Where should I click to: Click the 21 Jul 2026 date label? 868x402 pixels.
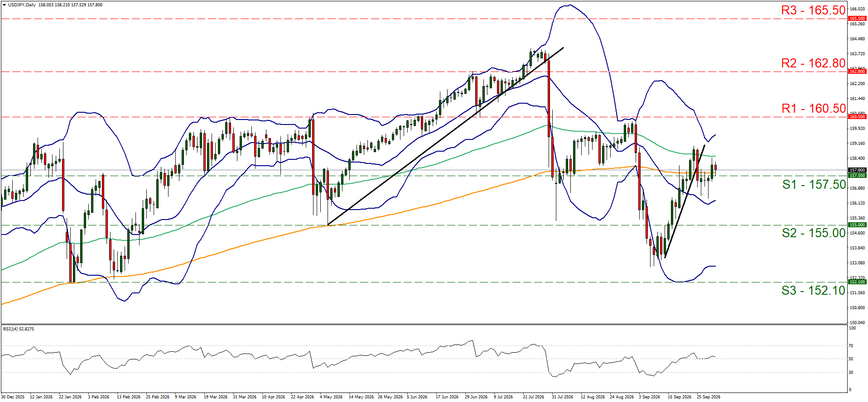coord(533,397)
